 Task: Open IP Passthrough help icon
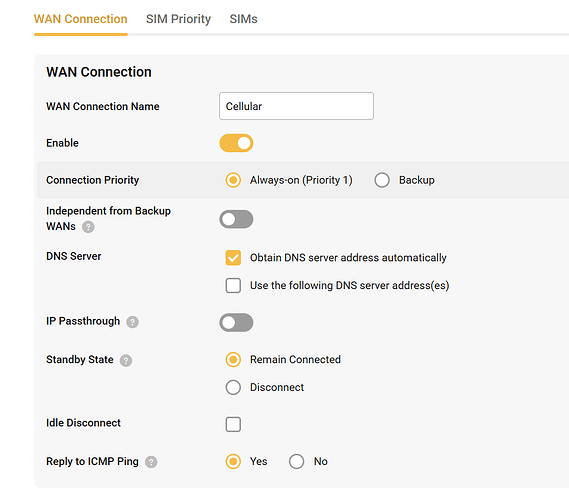[x=132, y=322]
